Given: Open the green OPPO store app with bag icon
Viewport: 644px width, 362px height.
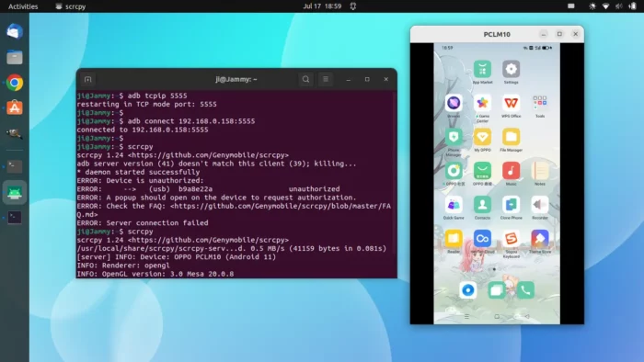Looking at the screenshot, I should click(482, 171).
